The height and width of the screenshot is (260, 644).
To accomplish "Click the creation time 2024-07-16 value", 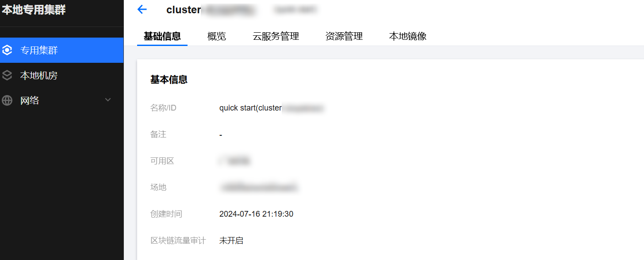I will pyautogui.click(x=256, y=214).
